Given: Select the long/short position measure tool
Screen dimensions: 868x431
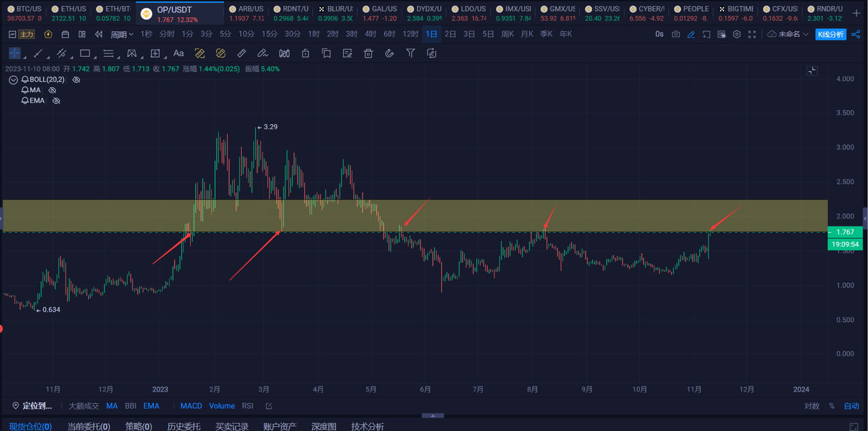Looking at the screenshot, I should pyautogui.click(x=155, y=53).
